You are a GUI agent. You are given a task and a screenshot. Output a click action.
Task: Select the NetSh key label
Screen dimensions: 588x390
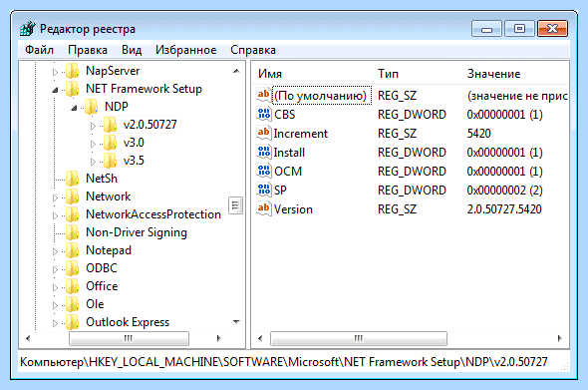pos(102,179)
